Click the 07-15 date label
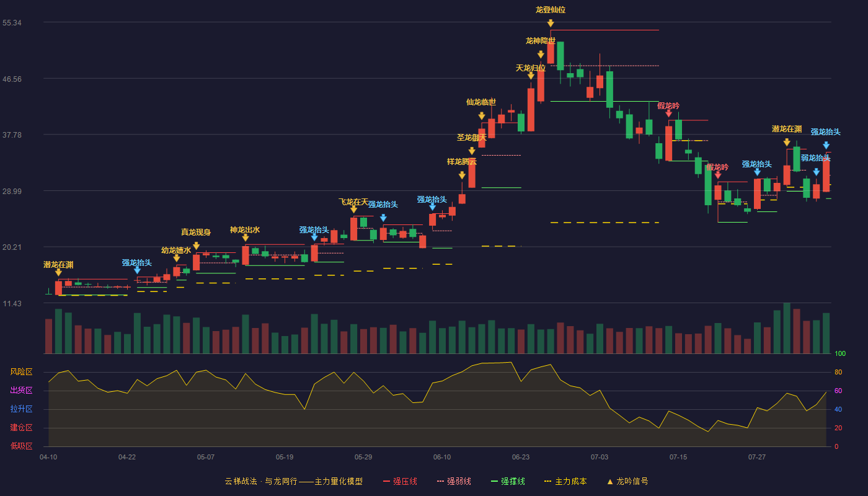This screenshot has width=868, height=496. point(678,457)
